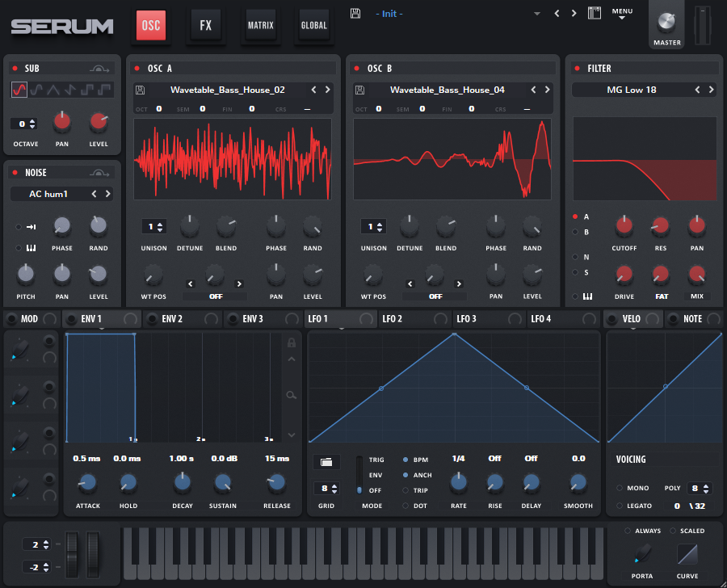Click the MASTER volume knob

(666, 21)
